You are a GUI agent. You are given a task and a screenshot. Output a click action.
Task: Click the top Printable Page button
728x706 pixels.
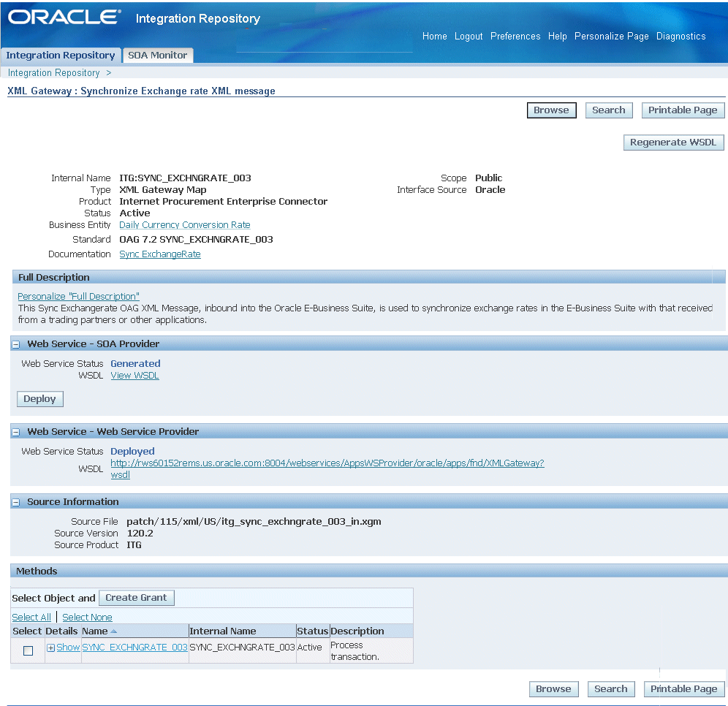(x=683, y=110)
